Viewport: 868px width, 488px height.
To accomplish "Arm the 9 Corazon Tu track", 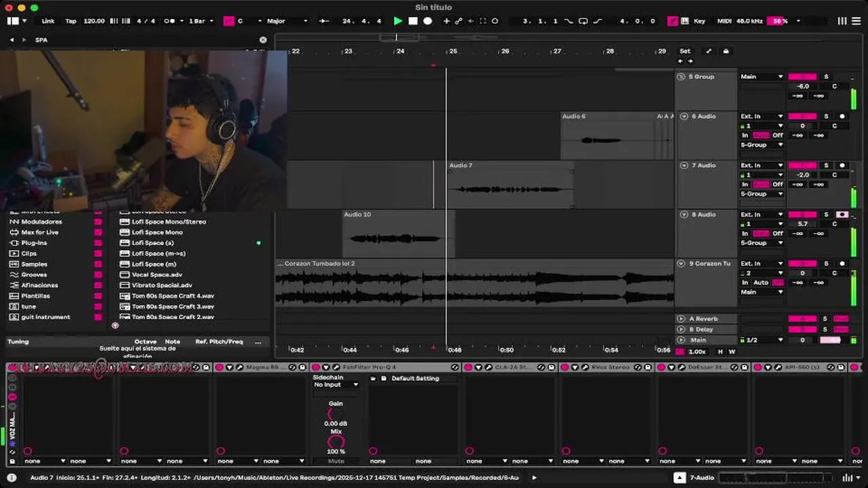I will click(842, 264).
